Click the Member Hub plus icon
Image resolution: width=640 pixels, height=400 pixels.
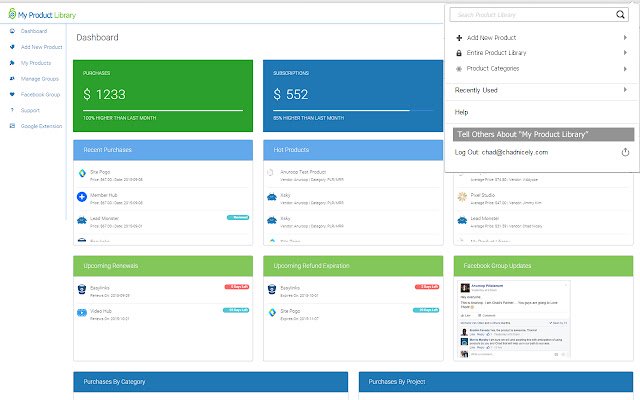click(x=82, y=197)
